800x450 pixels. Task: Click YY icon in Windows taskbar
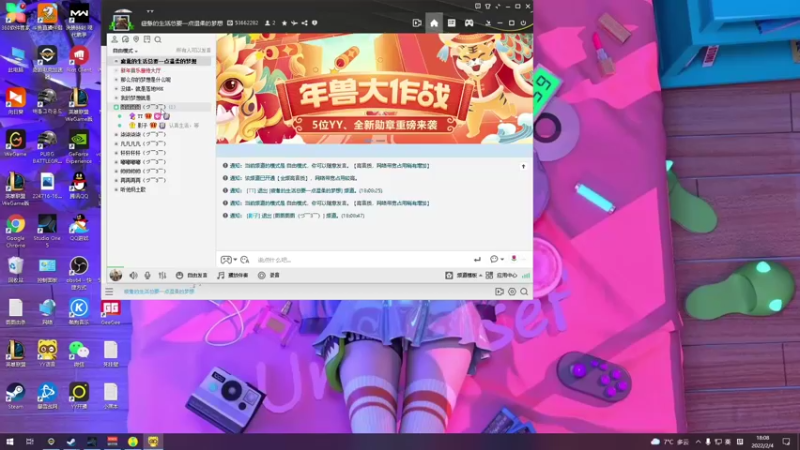pyautogui.click(x=154, y=441)
